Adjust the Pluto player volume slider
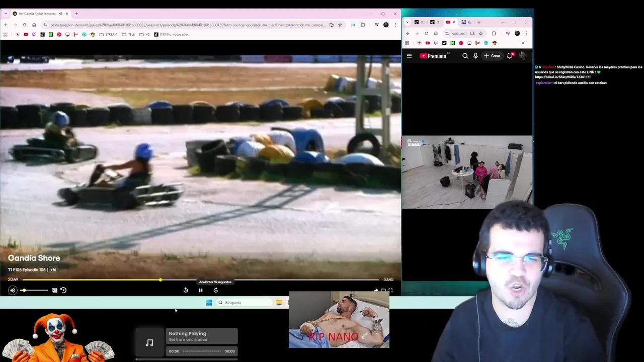This screenshot has height=362, width=644. coord(35,290)
